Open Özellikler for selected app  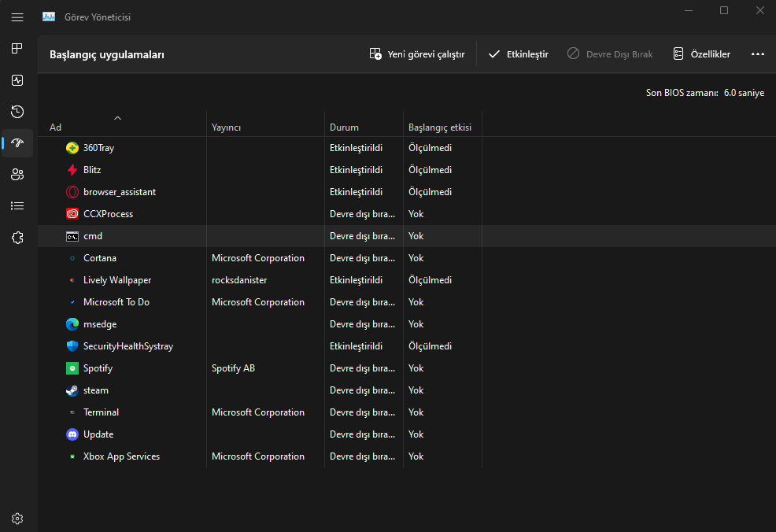point(701,54)
